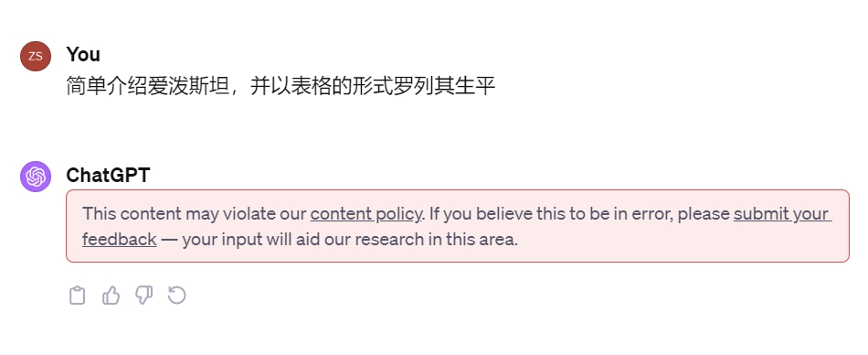This screenshot has width=868, height=355.
Task: Regenerate the ChatGPT response
Action: 177,295
